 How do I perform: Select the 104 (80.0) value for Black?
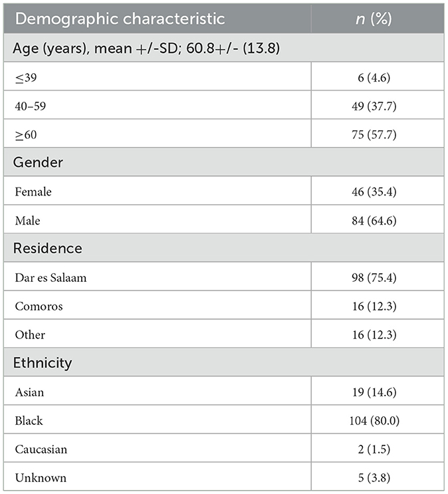click(x=374, y=420)
